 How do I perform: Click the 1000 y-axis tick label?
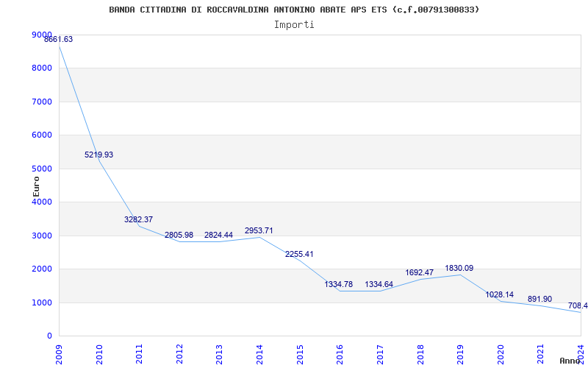pyautogui.click(x=42, y=302)
